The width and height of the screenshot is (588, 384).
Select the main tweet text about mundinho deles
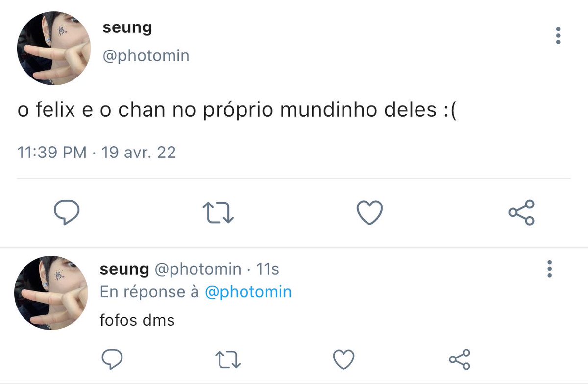click(x=237, y=111)
